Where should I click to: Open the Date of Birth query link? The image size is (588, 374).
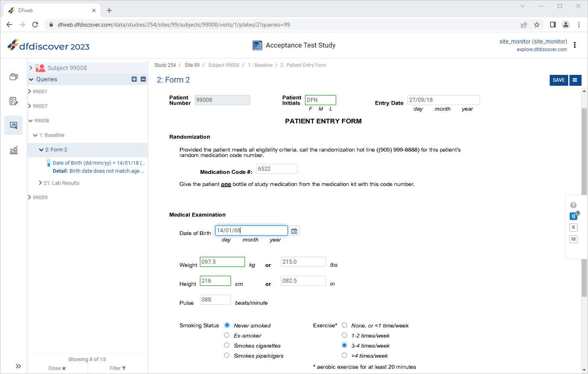(99, 163)
